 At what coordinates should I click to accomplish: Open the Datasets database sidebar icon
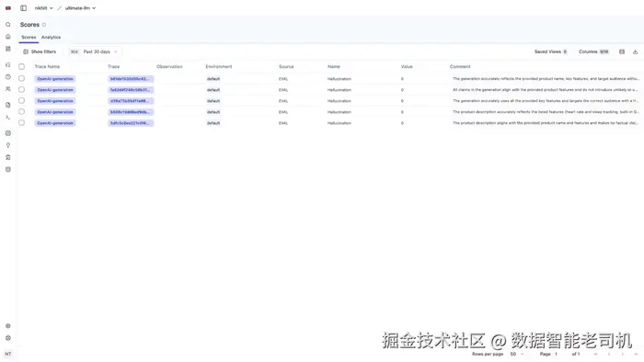tap(7, 169)
